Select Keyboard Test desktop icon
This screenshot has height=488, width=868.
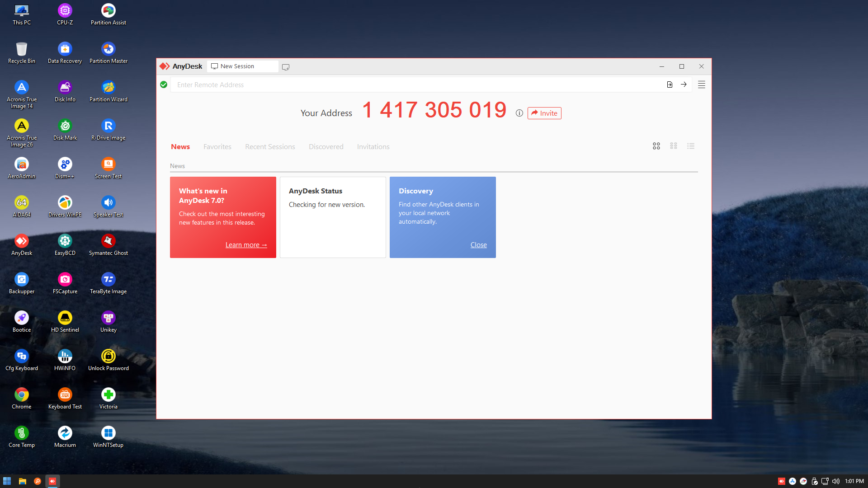click(65, 399)
